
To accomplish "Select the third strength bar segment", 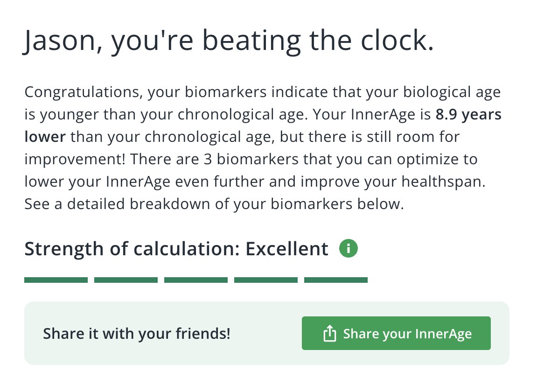I will (196, 280).
